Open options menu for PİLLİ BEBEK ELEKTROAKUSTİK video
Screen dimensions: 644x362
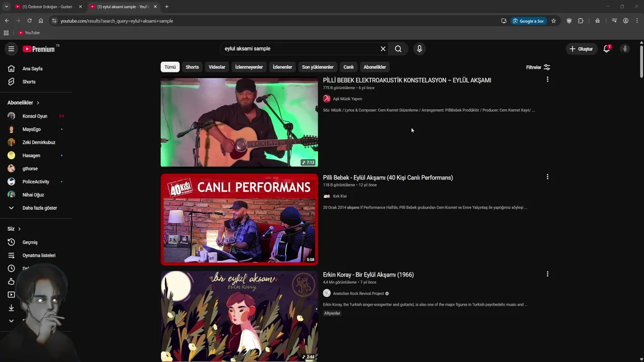point(547,79)
